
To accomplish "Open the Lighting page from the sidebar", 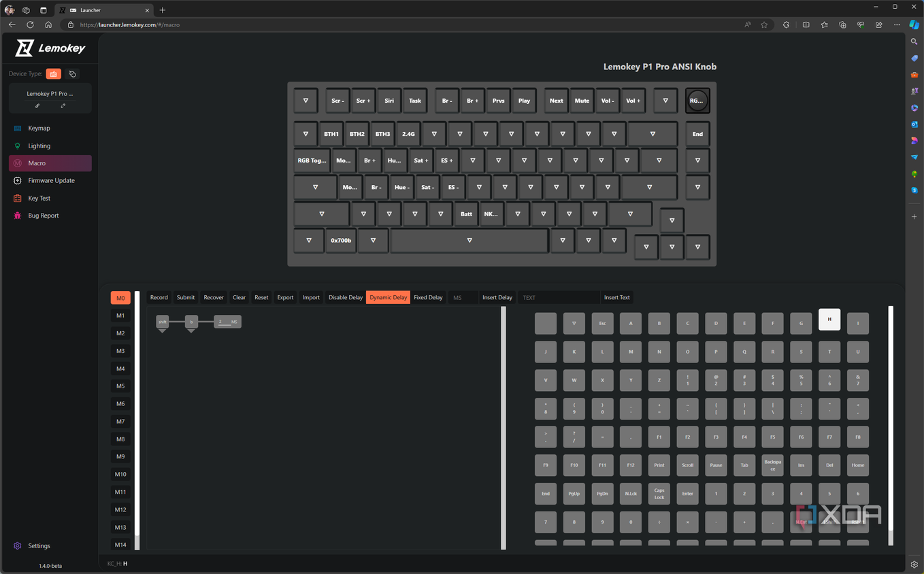I will [50, 146].
